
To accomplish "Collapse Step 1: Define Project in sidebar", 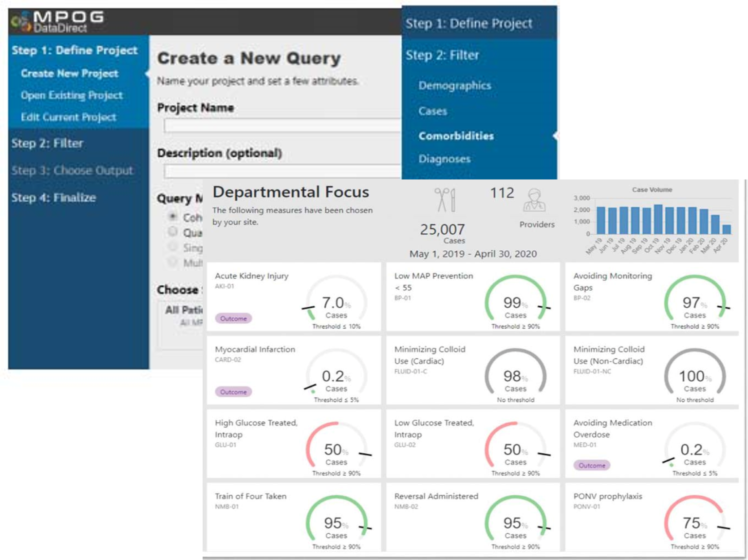I will pos(75,50).
